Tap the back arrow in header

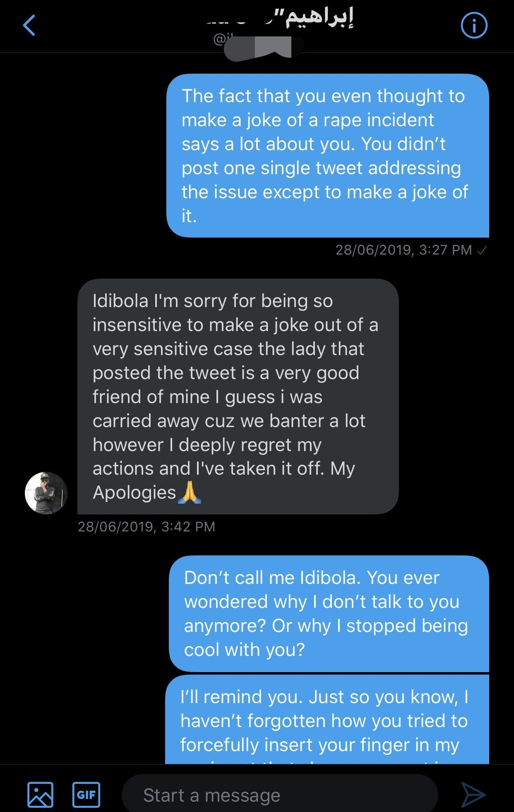(29, 26)
